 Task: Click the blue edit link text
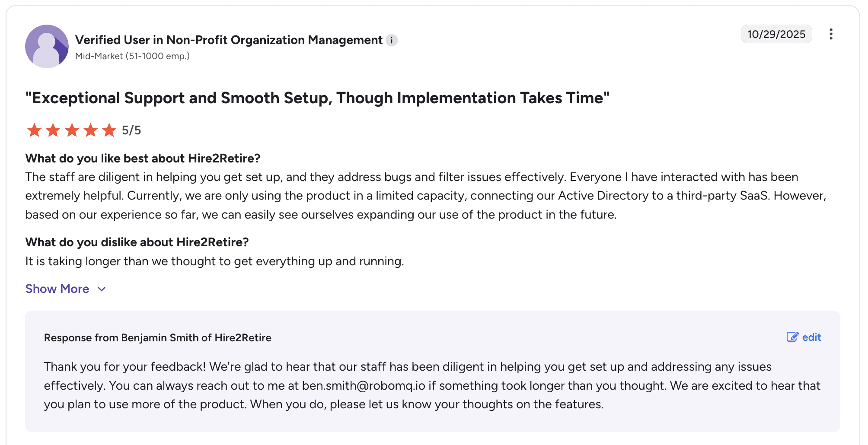tap(811, 337)
